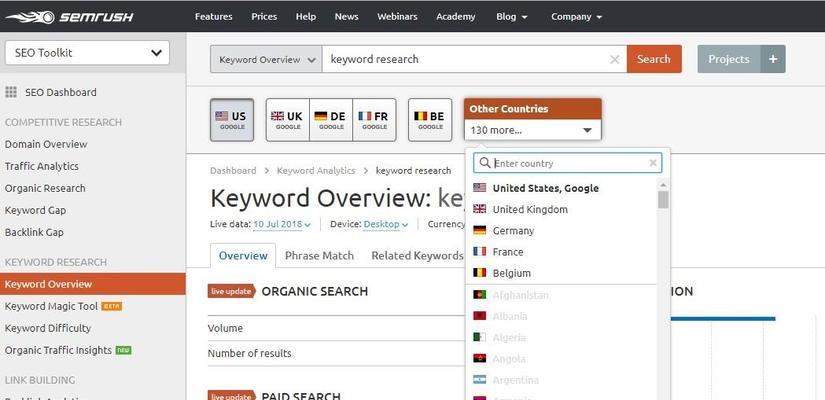Collapse the 130 more countries dropdown
The width and height of the screenshot is (825, 400).
(x=532, y=130)
